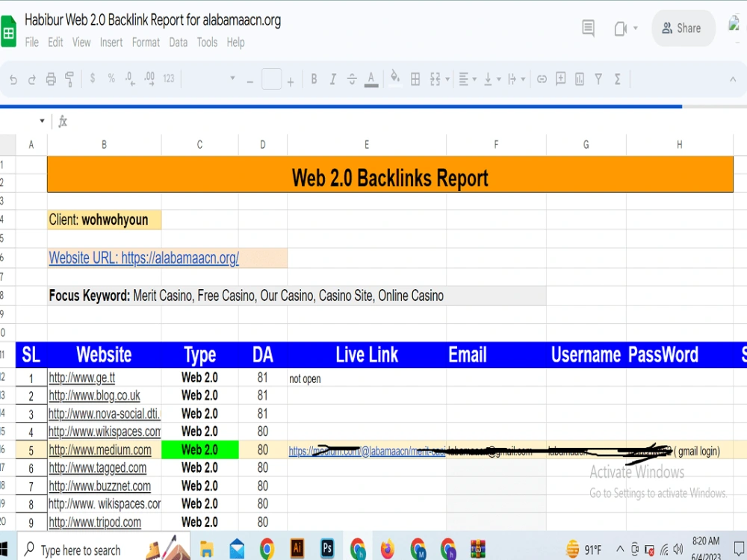Open horizontal align dropdown

pos(466,79)
